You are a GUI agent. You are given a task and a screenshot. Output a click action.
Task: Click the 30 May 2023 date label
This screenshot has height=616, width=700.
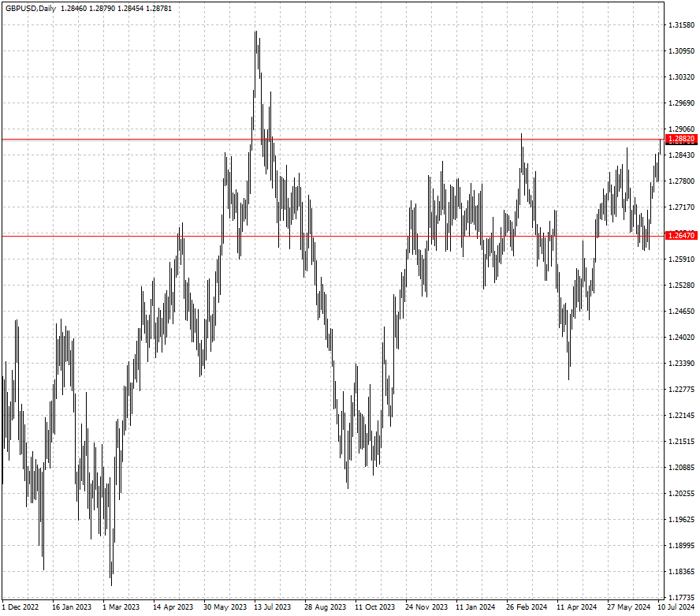(x=225, y=607)
